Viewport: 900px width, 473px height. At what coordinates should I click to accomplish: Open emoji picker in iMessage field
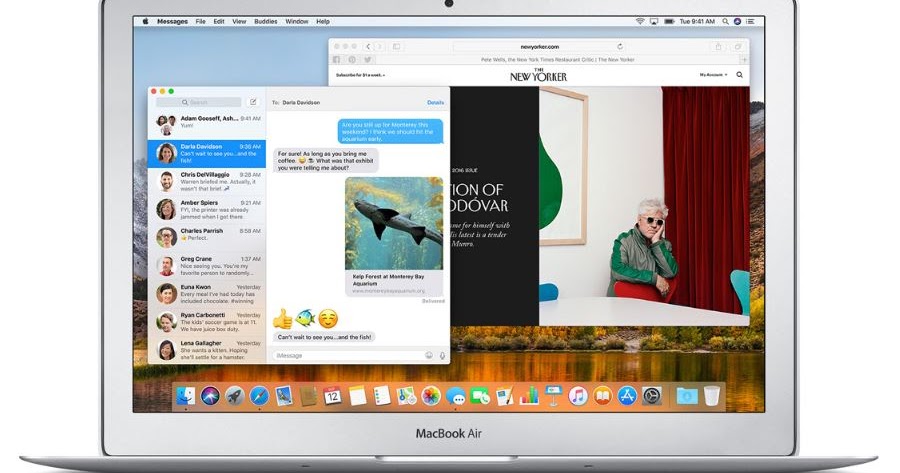[x=429, y=355]
